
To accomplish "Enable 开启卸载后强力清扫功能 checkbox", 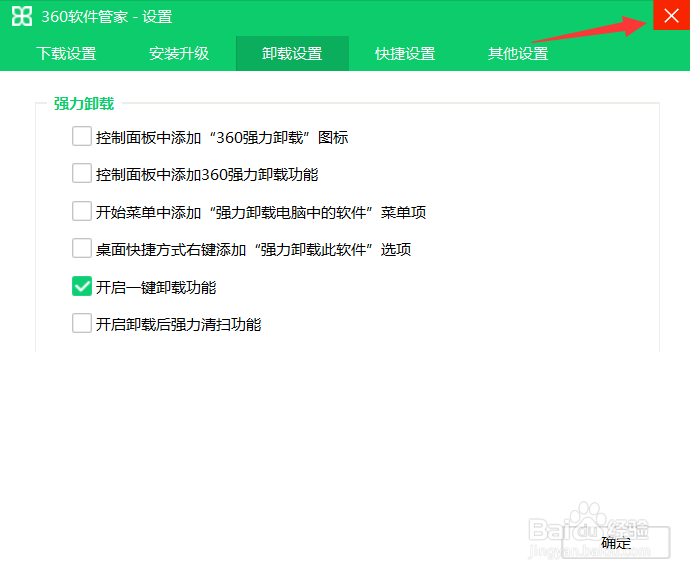I will tap(82, 323).
